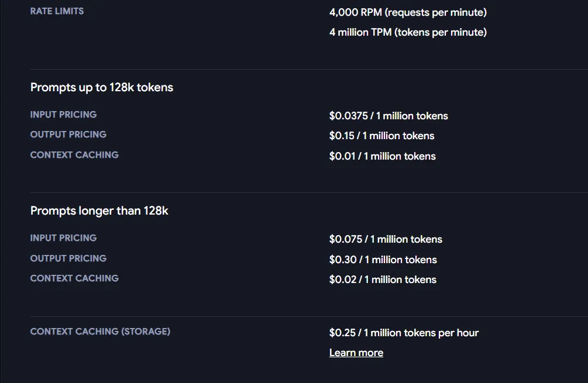This screenshot has height=383, width=588.
Task: Click OUTPUT PRICING under longer than 128k
Action: pyautogui.click(x=68, y=258)
